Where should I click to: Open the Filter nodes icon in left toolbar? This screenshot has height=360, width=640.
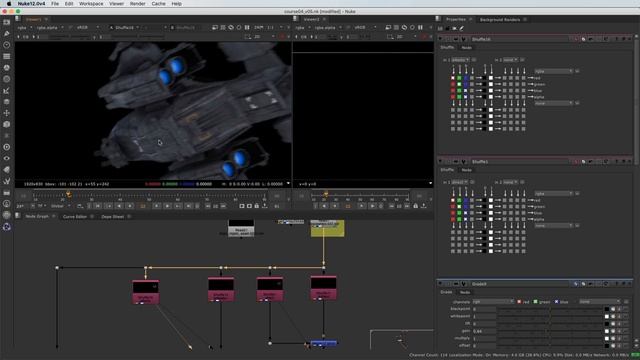click(x=7, y=79)
